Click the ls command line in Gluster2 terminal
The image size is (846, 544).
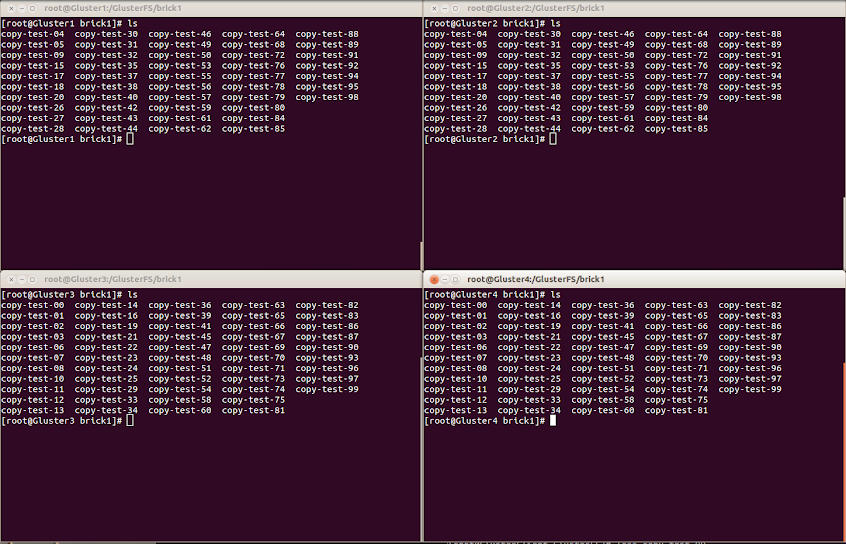(493, 24)
